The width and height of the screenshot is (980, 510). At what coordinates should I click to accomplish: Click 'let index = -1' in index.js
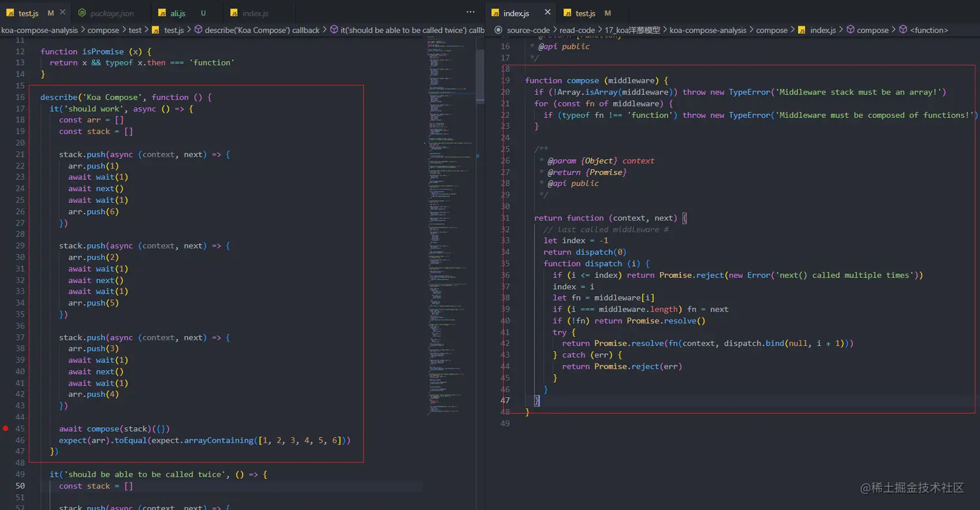click(576, 240)
